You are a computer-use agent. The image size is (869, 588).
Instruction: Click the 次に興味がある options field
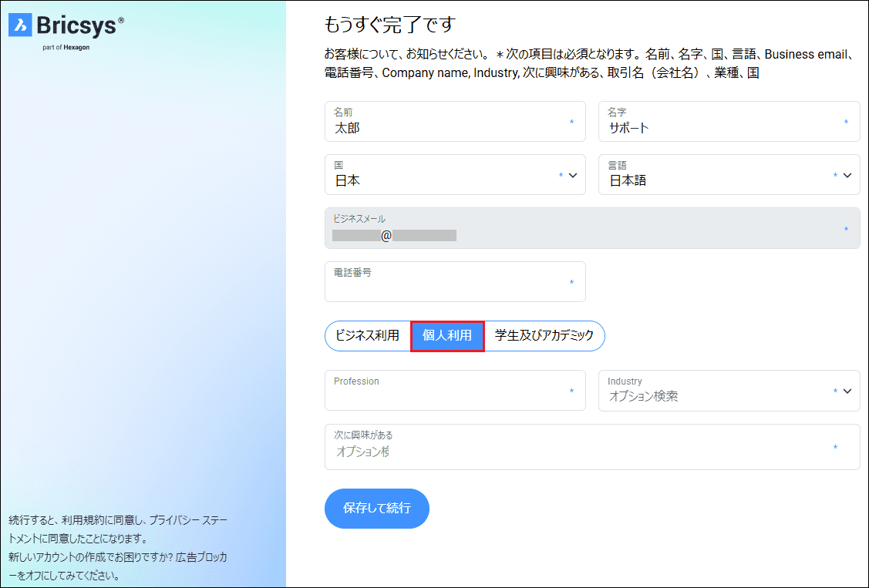click(591, 447)
